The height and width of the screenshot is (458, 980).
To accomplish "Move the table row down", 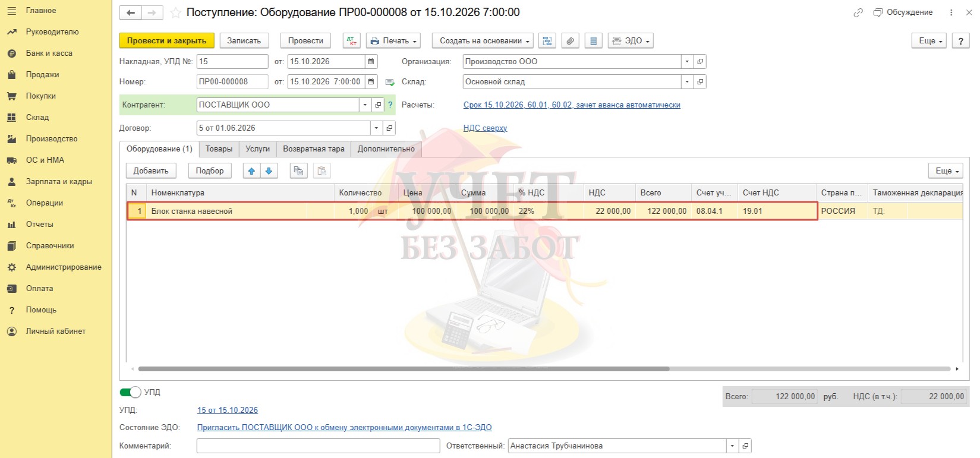I will [x=269, y=170].
